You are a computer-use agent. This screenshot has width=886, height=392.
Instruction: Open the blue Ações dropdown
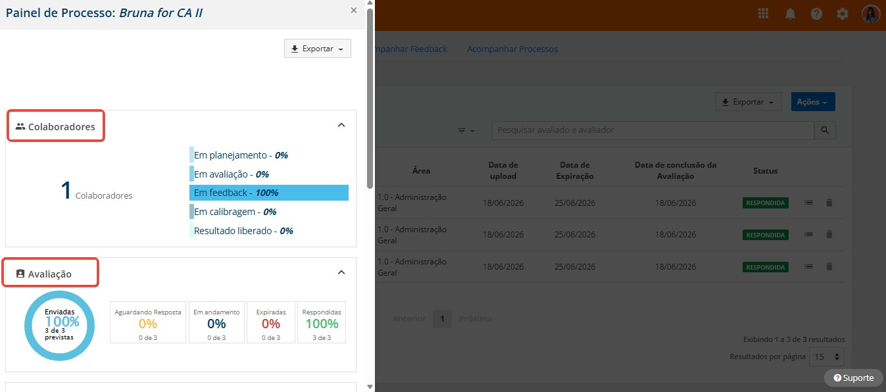point(813,102)
